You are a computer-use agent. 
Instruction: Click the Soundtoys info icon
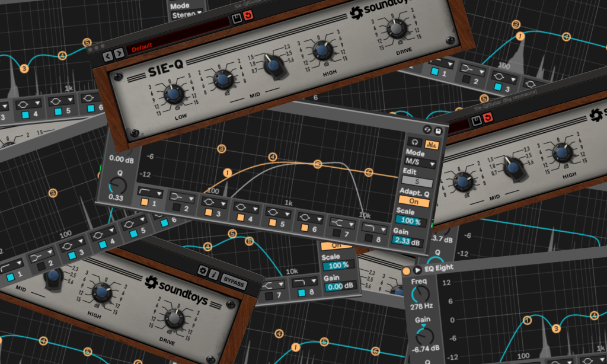point(214,275)
